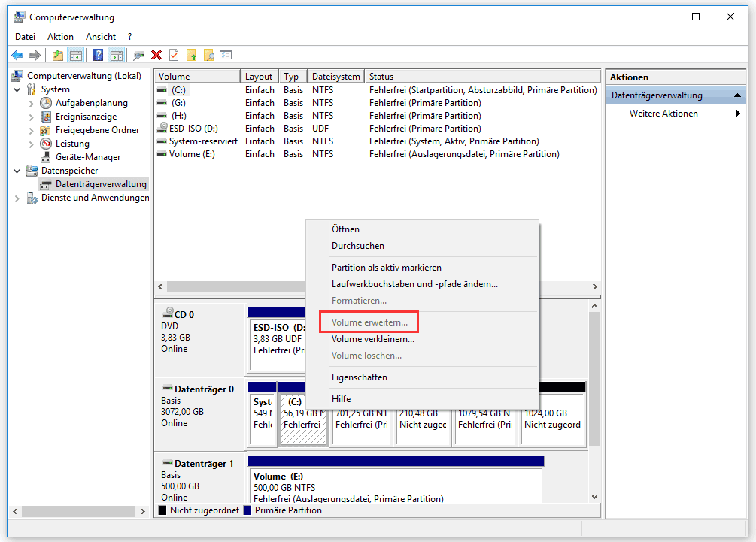Open the Weitere Aktionen submenu arrow

click(x=738, y=114)
